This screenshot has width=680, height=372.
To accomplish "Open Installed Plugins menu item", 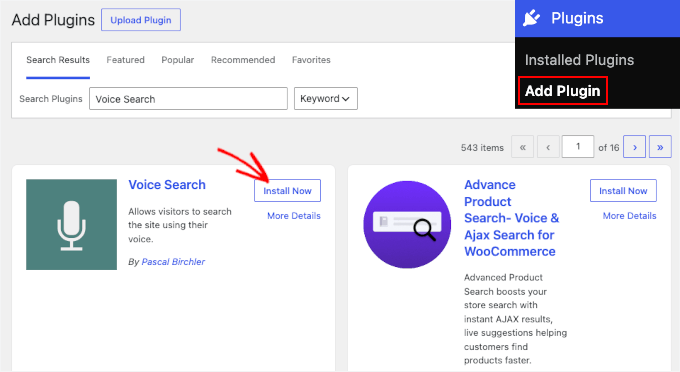I will pos(579,60).
